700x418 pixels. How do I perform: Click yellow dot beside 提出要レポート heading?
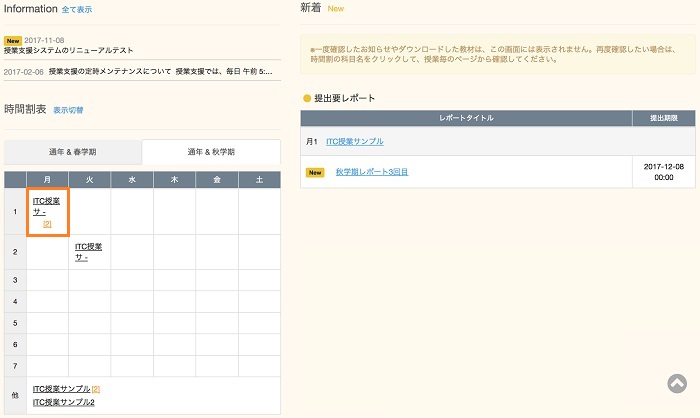pos(307,99)
